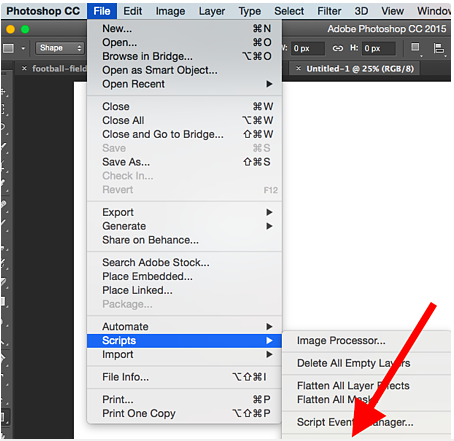The height and width of the screenshot is (441, 454).
Task: Open the Type menu
Action: [x=250, y=11]
